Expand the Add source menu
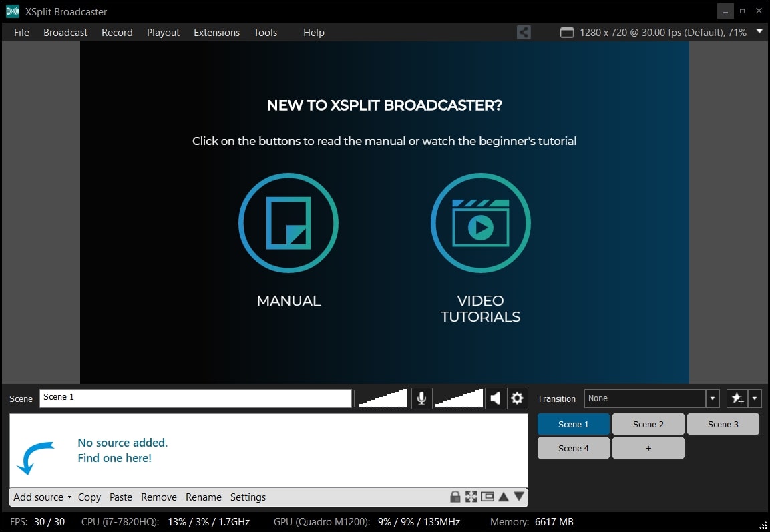The width and height of the screenshot is (770, 532). 42,497
